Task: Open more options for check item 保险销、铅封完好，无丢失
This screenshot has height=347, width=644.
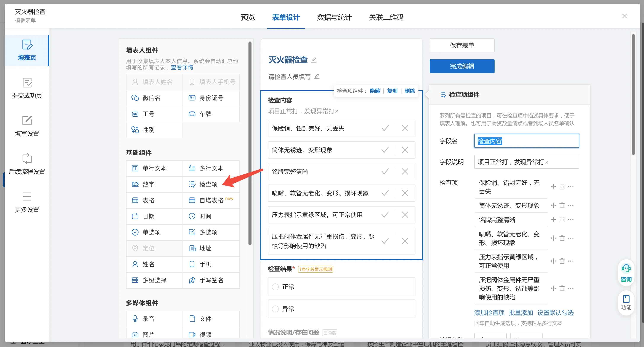Action: [571, 187]
